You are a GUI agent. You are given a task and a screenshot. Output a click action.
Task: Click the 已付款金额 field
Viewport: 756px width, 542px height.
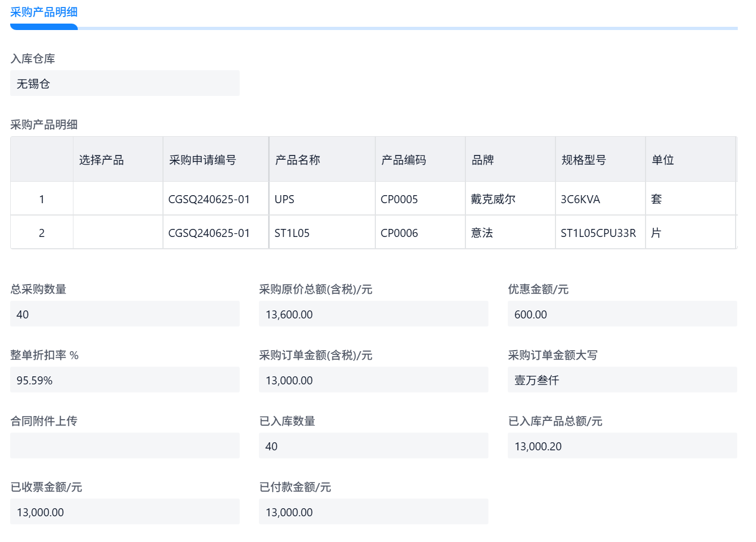coord(373,512)
